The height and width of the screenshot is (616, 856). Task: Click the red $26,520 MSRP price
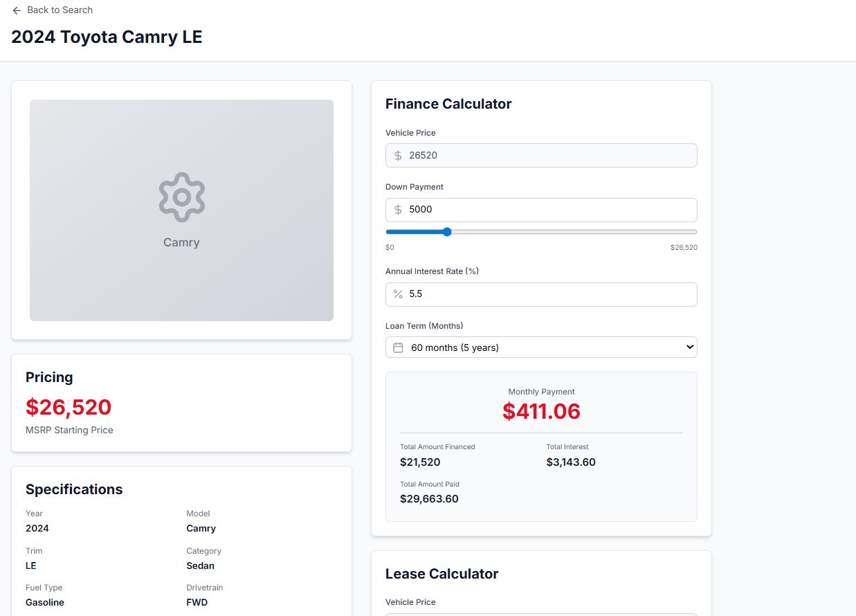click(69, 407)
